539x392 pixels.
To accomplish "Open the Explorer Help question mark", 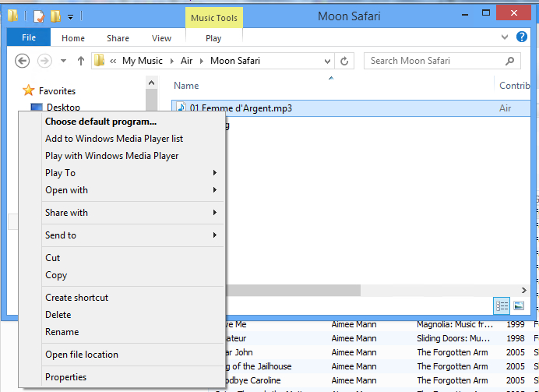I will pos(523,37).
